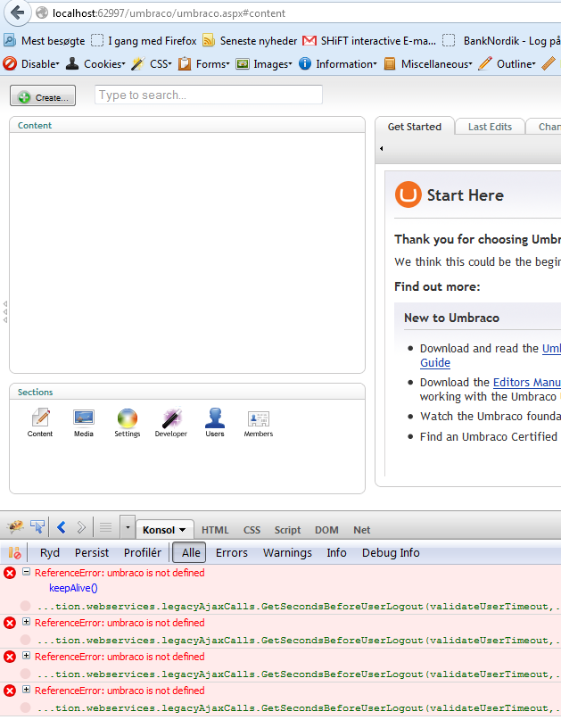Click Firebug's forward navigation arrow
This screenshot has width=561, height=728.
pos(81,527)
